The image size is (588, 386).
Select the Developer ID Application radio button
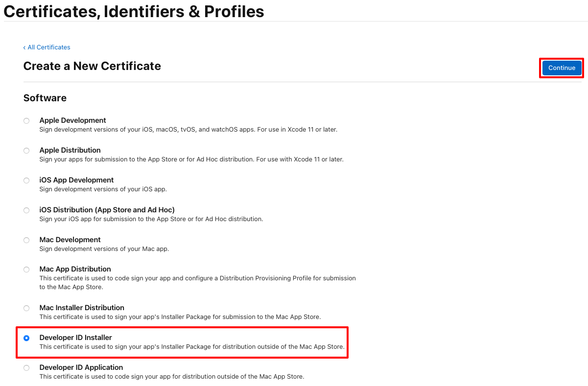click(26, 368)
